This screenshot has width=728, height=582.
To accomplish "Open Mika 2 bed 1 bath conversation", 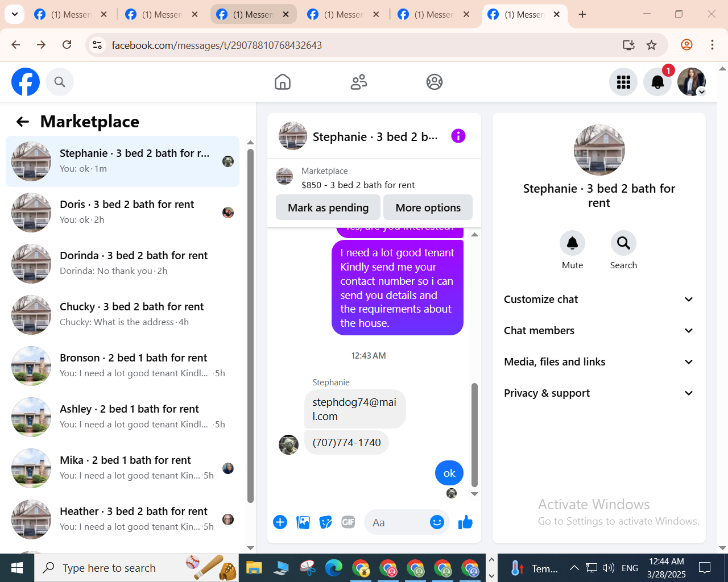I will pos(122,468).
